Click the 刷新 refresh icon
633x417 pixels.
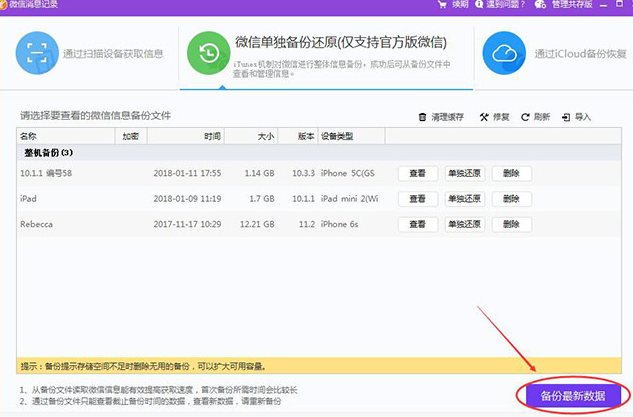526,117
